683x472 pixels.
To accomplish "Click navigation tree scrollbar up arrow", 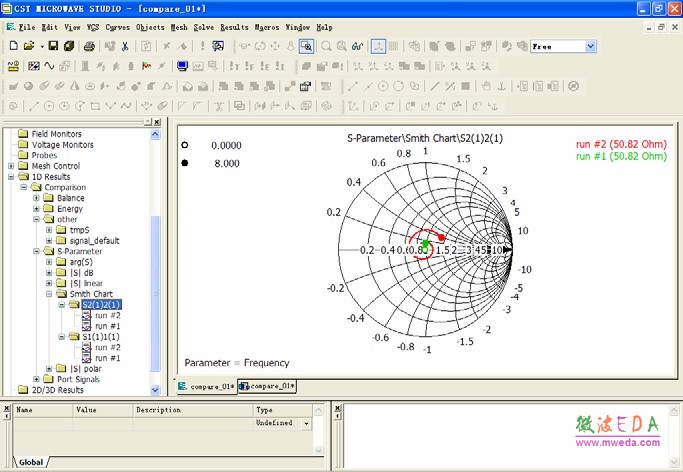I will [x=155, y=135].
